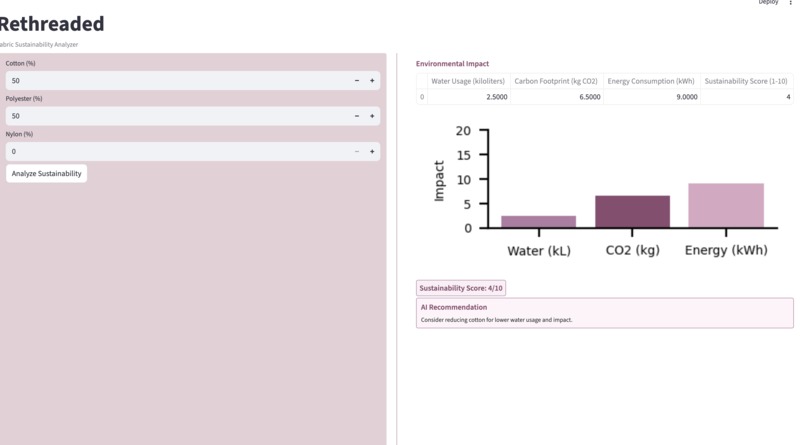The width and height of the screenshot is (806, 445).
Task: Click the CO2 (kg) bar in chart
Action: click(632, 212)
